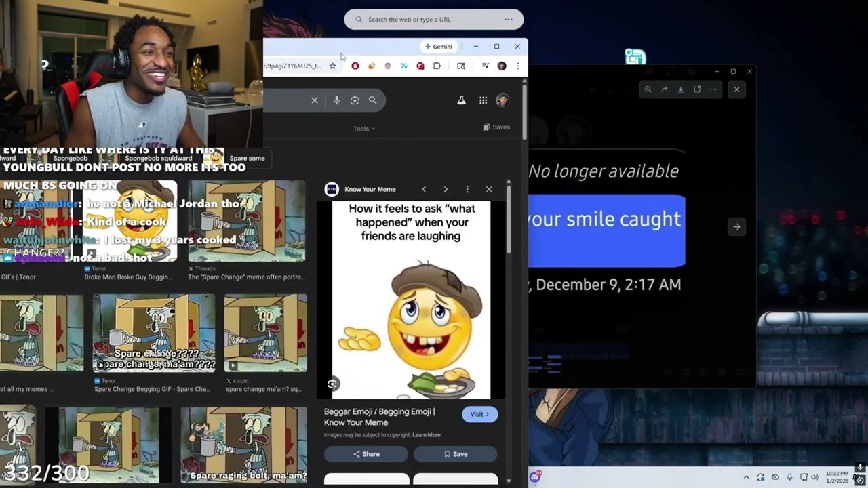
Task: Open the Saves collection link
Action: click(496, 127)
